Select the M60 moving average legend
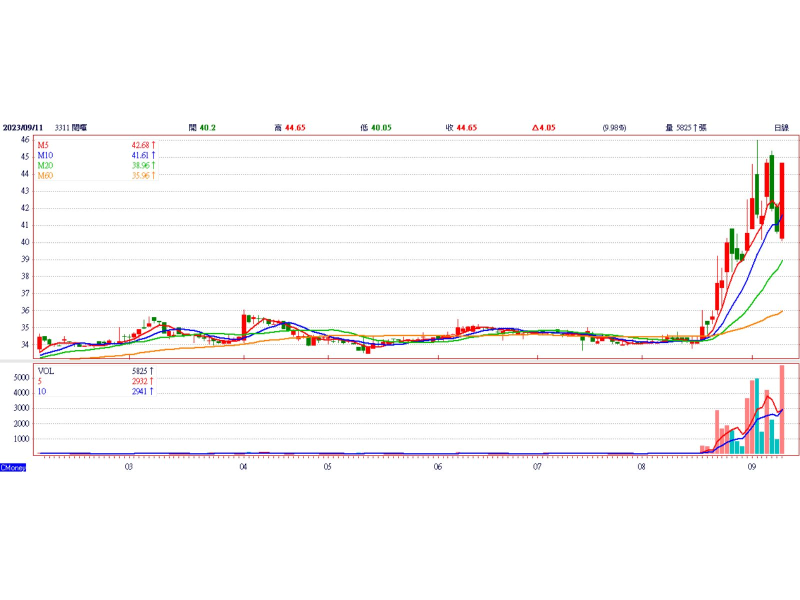 click(46, 176)
